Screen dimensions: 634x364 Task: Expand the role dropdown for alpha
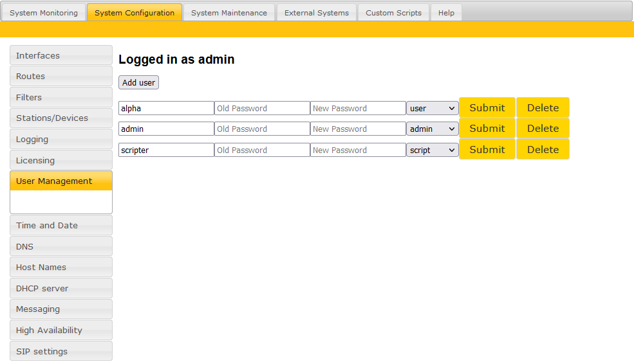[432, 108]
